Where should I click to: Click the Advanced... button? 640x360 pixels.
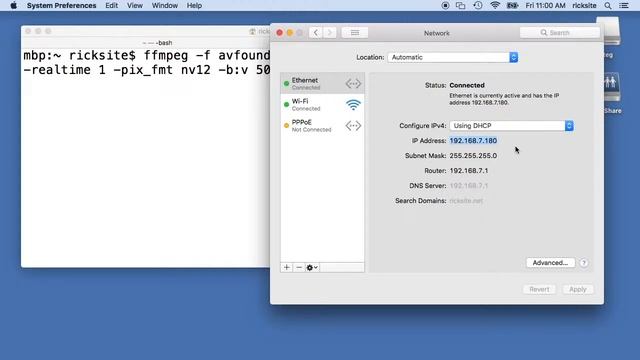[550, 263]
